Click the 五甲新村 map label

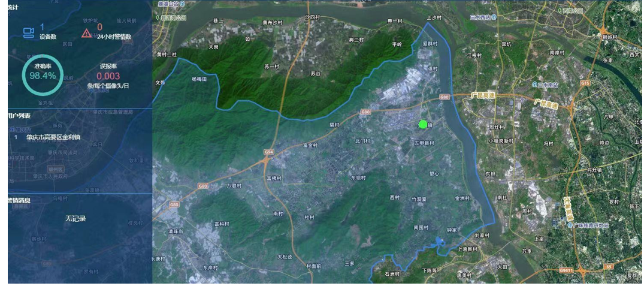click(x=424, y=143)
